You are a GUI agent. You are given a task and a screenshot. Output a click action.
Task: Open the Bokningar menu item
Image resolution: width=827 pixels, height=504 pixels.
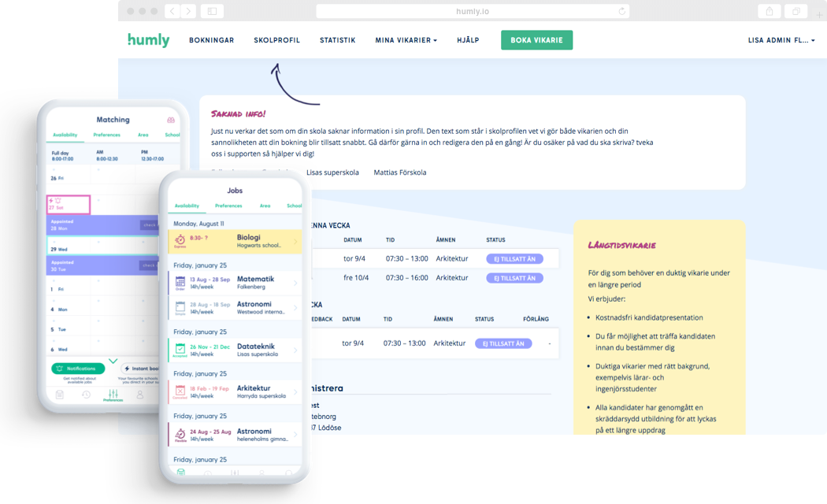click(x=212, y=40)
